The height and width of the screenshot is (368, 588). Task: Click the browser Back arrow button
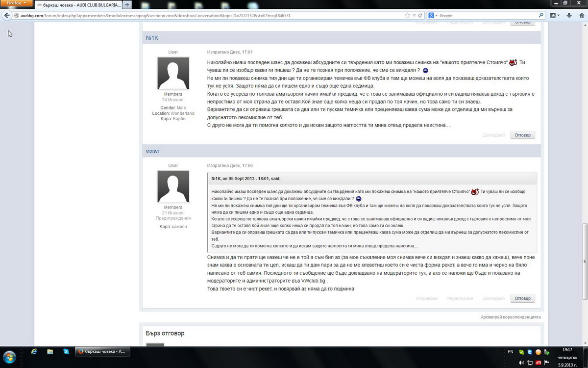[x=7, y=15]
